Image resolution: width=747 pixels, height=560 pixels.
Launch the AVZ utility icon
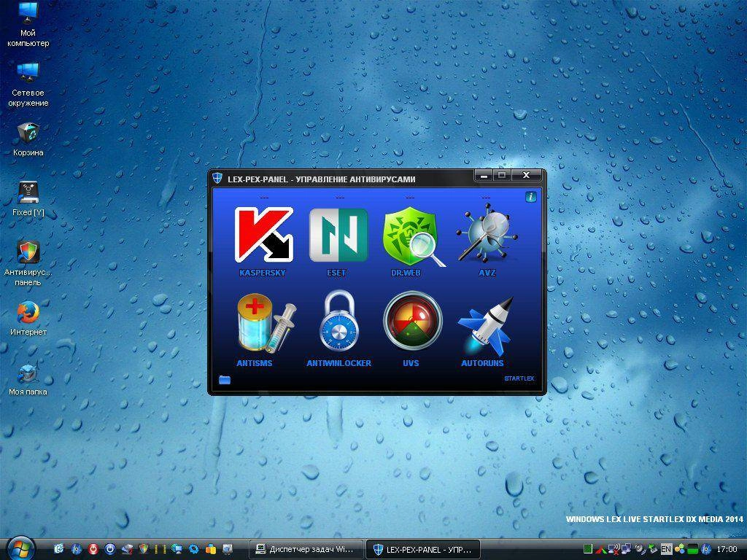(487, 233)
